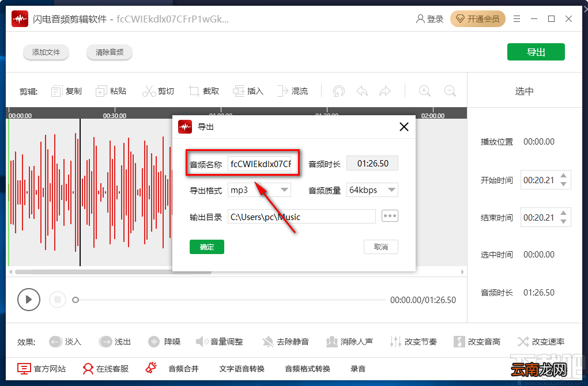The image size is (588, 386).
Task: Click the reset circular arrow icon
Action: tap(338, 91)
